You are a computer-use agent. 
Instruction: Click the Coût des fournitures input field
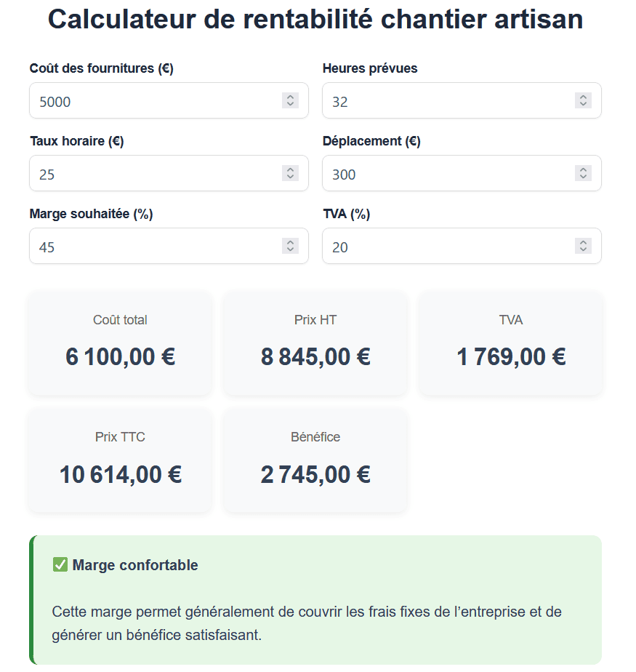coord(169,100)
